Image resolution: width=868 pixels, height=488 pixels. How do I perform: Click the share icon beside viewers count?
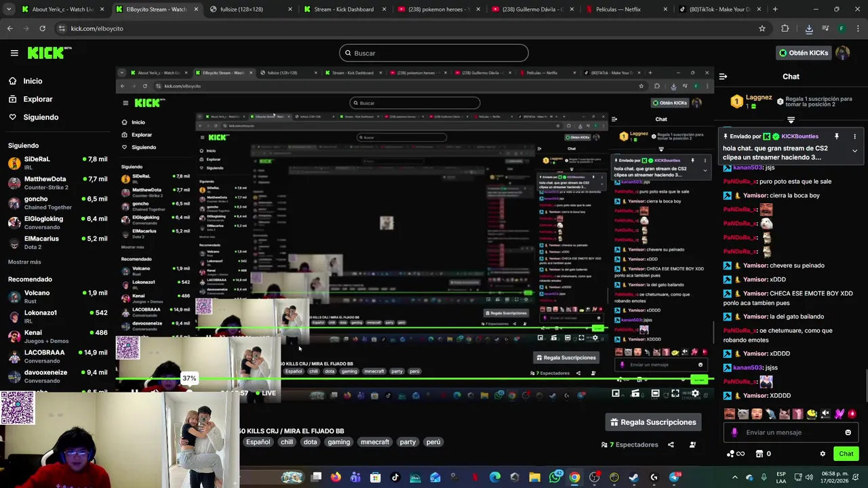pyautogui.click(x=671, y=445)
